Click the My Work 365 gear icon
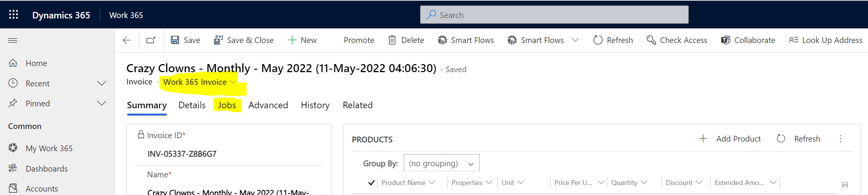 coord(13,148)
